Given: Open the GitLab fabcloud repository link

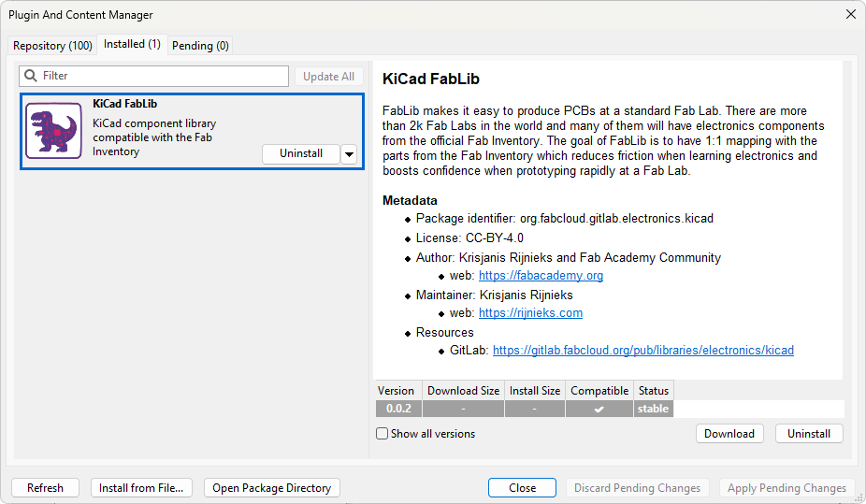Looking at the screenshot, I should [642, 351].
